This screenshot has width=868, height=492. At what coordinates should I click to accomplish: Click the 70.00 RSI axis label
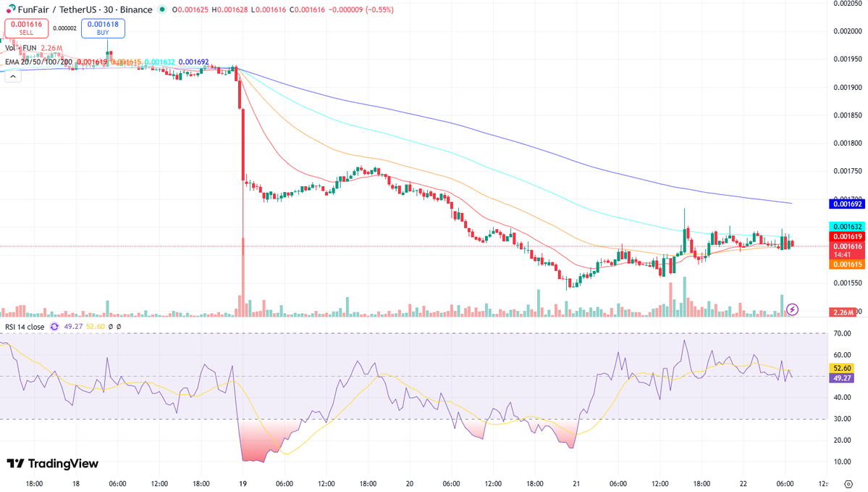click(x=842, y=333)
